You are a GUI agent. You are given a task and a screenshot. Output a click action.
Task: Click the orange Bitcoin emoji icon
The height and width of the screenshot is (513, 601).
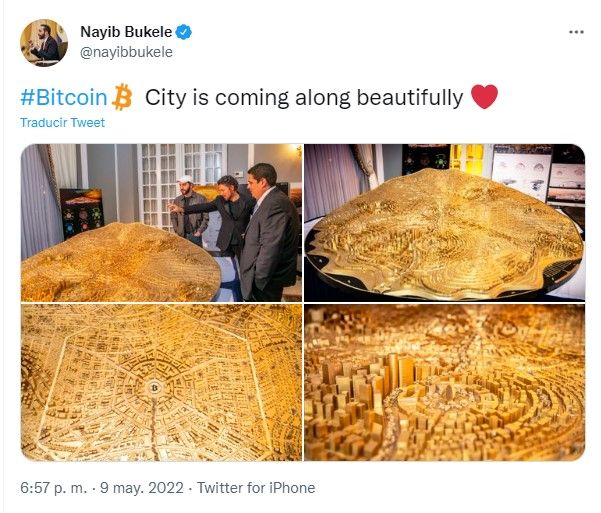point(122,97)
